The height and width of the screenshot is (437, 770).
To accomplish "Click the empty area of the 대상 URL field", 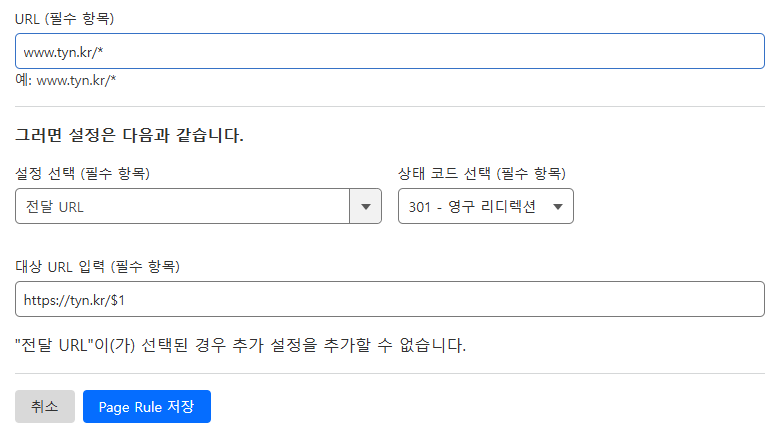I will click(442, 299).
